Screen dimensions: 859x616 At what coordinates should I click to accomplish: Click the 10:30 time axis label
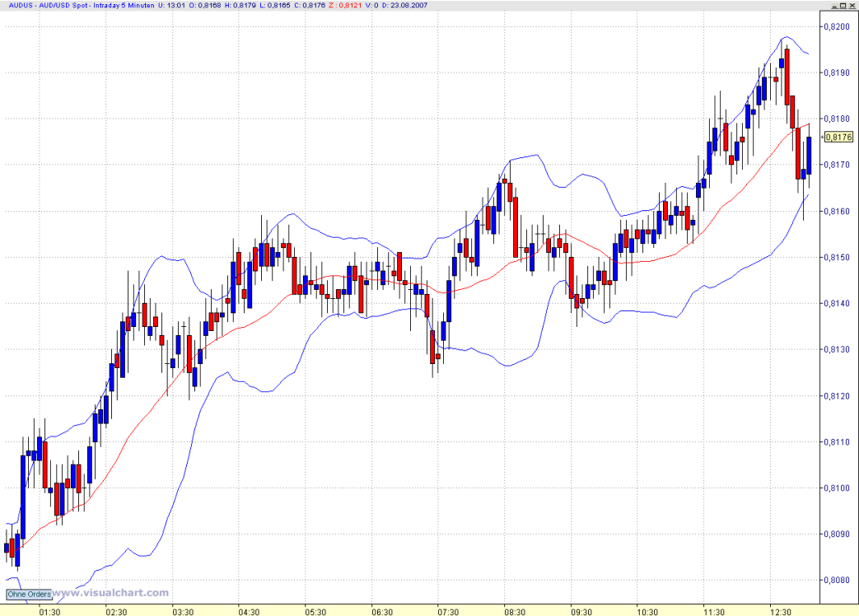point(647,612)
